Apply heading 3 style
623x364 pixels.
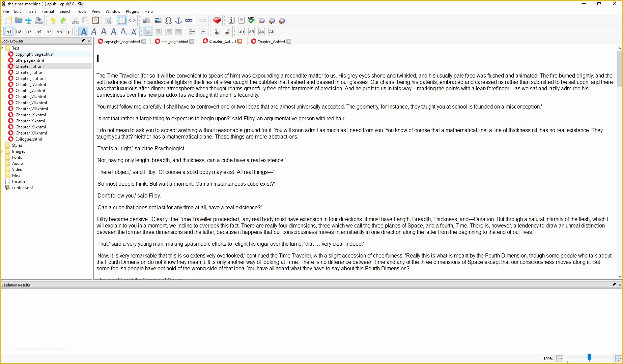pyautogui.click(x=29, y=32)
